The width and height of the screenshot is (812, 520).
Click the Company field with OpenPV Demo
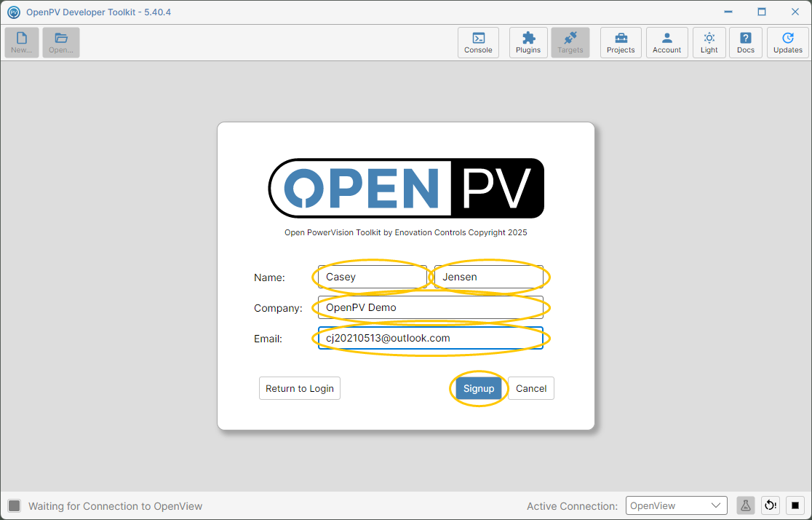(x=431, y=307)
